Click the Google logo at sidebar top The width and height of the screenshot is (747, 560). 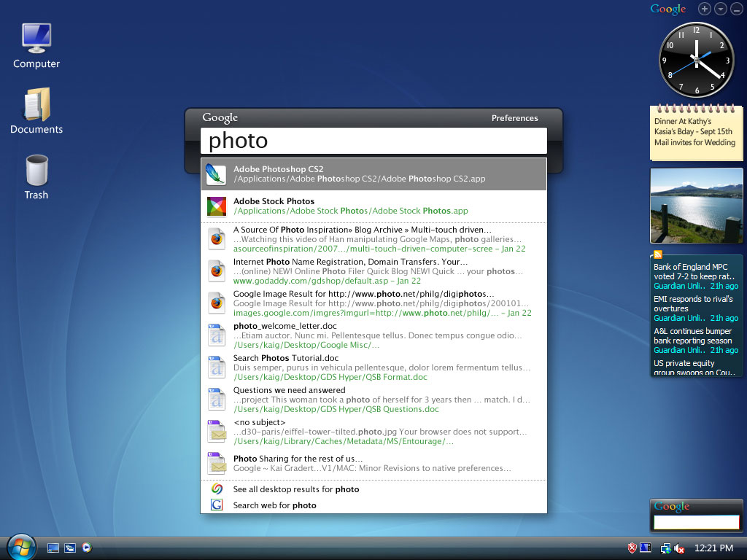pyautogui.click(x=668, y=9)
